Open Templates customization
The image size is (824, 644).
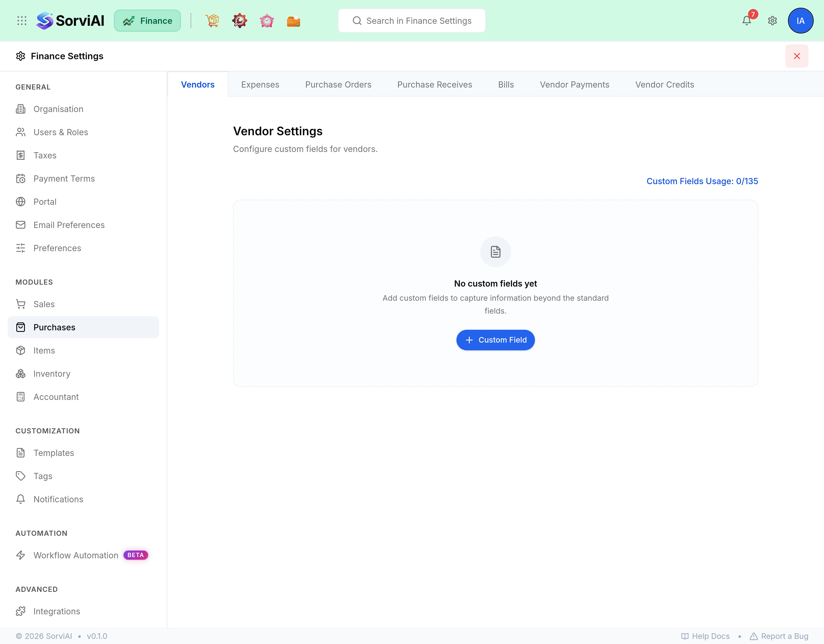click(x=83, y=453)
